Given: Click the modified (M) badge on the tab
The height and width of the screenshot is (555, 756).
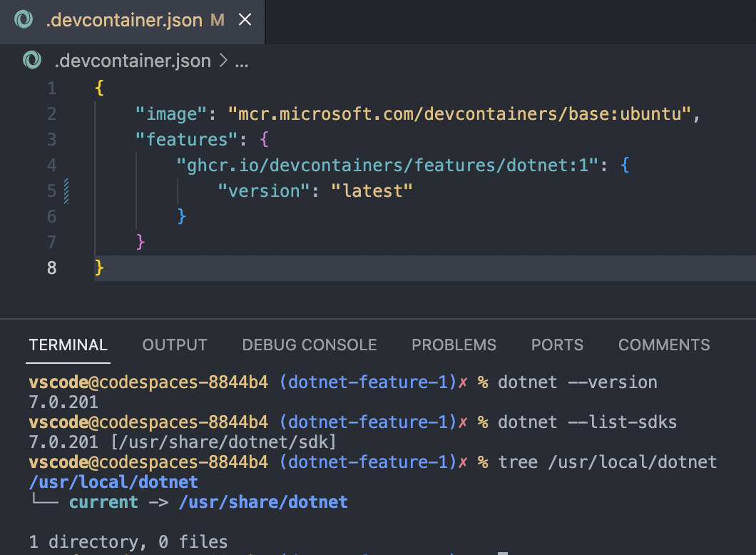Looking at the screenshot, I should (216, 20).
